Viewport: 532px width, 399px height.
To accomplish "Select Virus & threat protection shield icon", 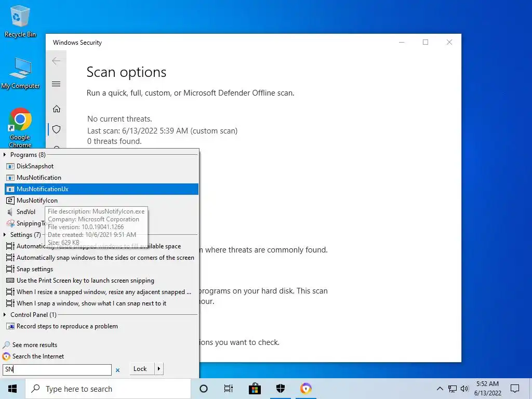I will pyautogui.click(x=56, y=129).
